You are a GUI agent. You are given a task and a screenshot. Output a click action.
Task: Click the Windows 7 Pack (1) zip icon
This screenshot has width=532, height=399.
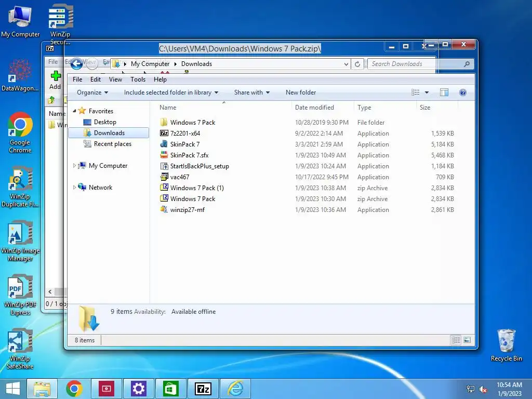tap(164, 188)
